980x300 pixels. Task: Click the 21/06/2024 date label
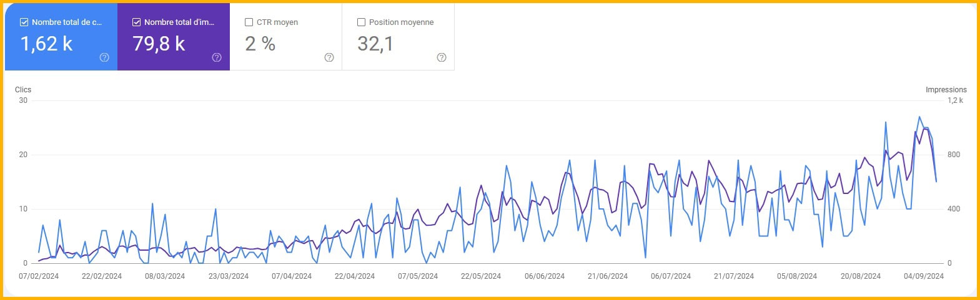(x=608, y=276)
